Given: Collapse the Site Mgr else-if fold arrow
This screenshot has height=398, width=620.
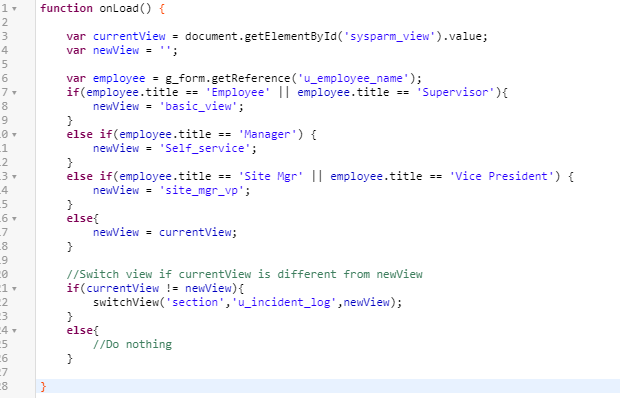Looking at the screenshot, I should (x=15, y=177).
